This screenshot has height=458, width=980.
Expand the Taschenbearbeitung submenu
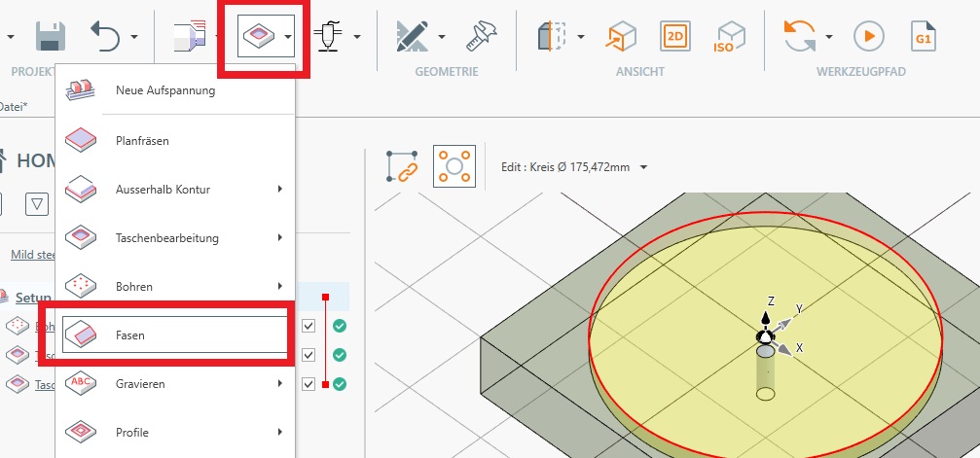(175, 237)
